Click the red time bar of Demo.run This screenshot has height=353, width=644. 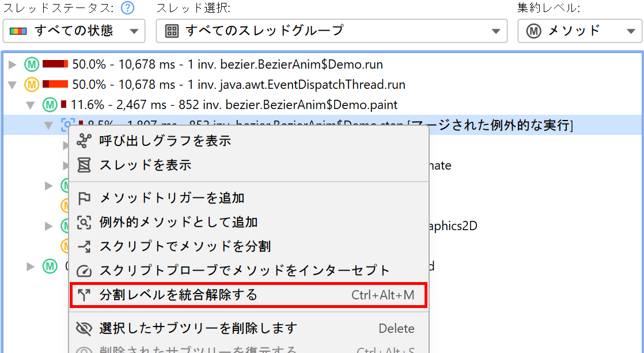click(x=55, y=65)
